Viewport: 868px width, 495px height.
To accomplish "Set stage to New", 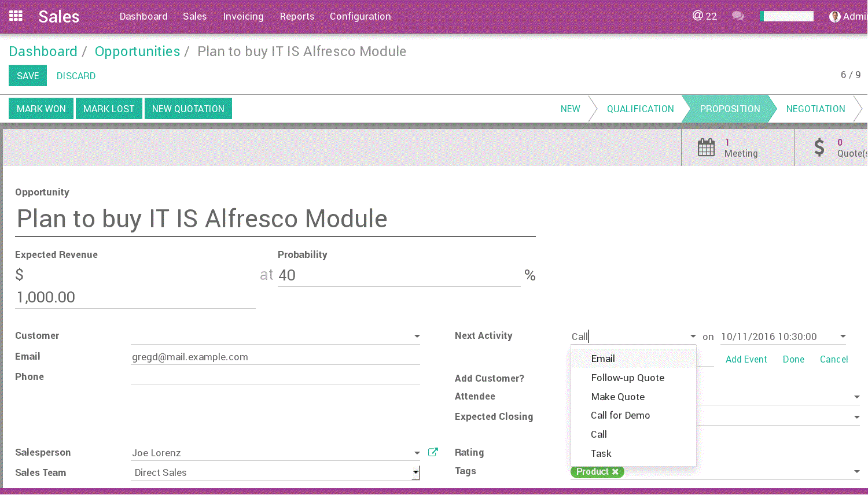I will pos(570,109).
